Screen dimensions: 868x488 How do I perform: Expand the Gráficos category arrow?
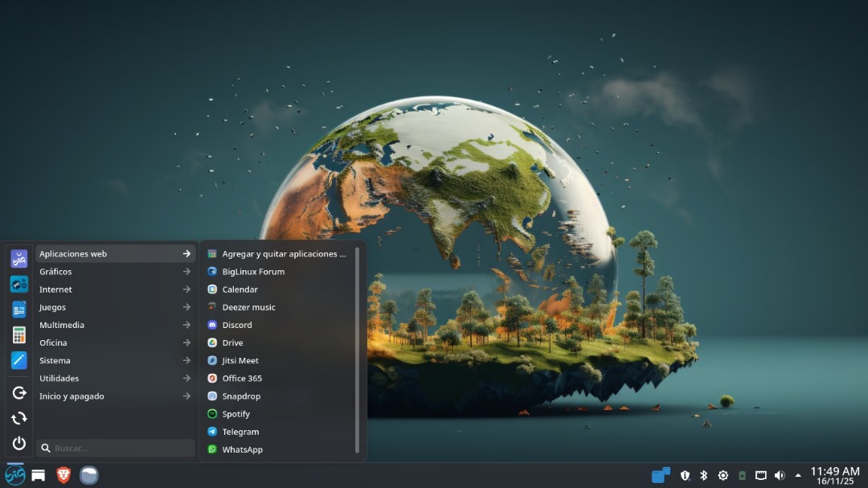click(x=186, y=272)
